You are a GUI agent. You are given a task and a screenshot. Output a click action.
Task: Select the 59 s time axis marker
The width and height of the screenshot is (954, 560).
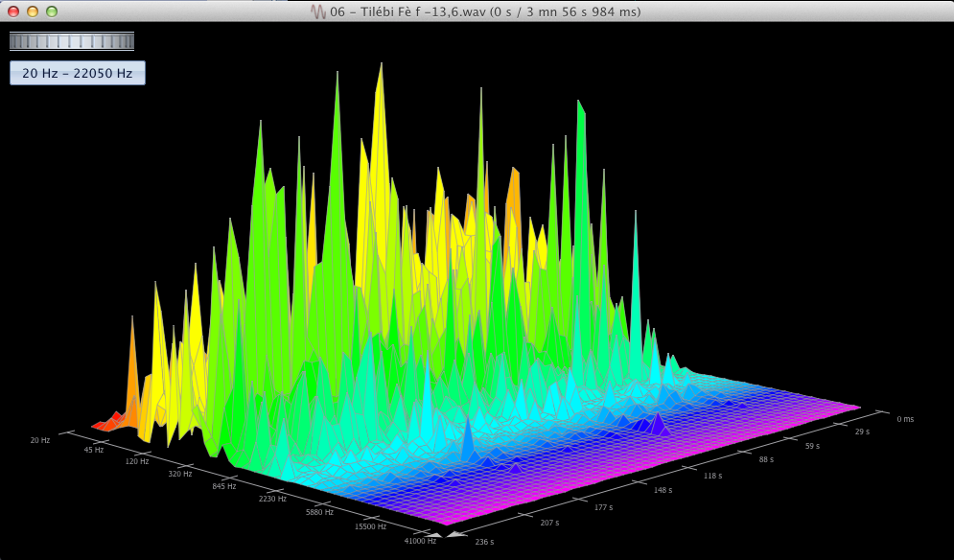(x=811, y=446)
